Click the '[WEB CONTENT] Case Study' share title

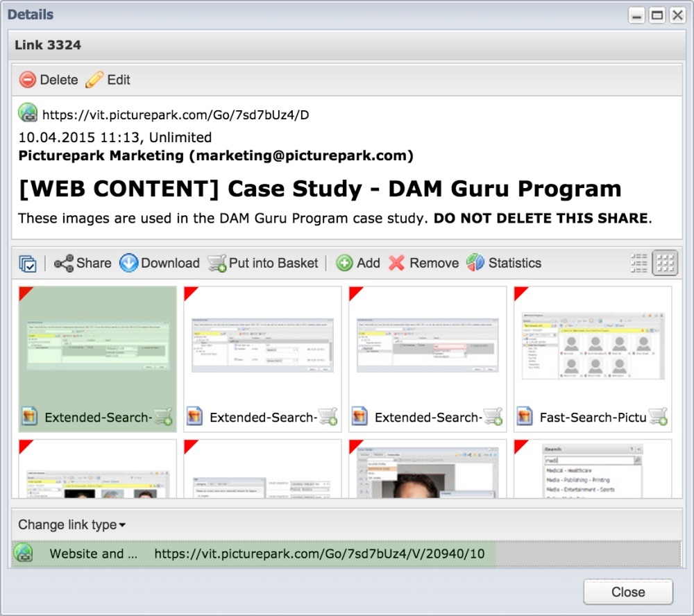click(x=320, y=189)
